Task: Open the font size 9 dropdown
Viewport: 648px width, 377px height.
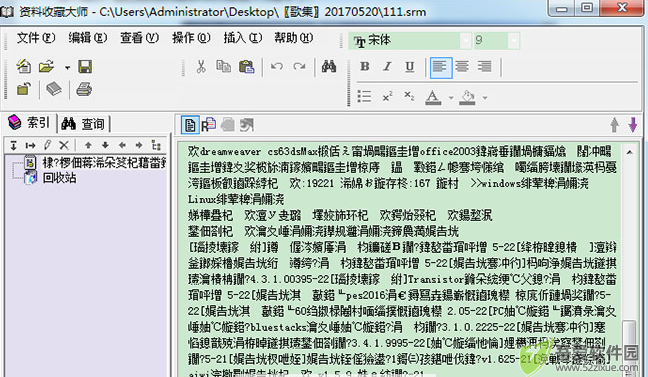Action: 514,41
